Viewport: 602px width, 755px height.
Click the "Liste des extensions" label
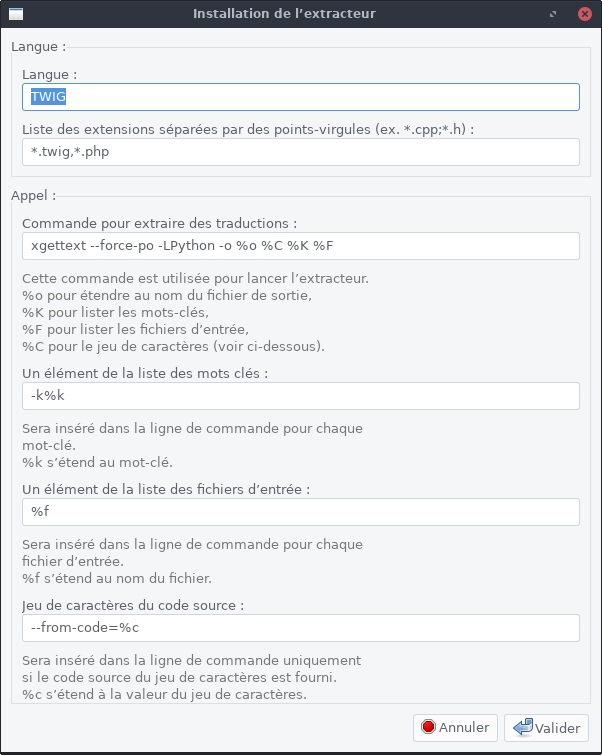tap(247, 129)
